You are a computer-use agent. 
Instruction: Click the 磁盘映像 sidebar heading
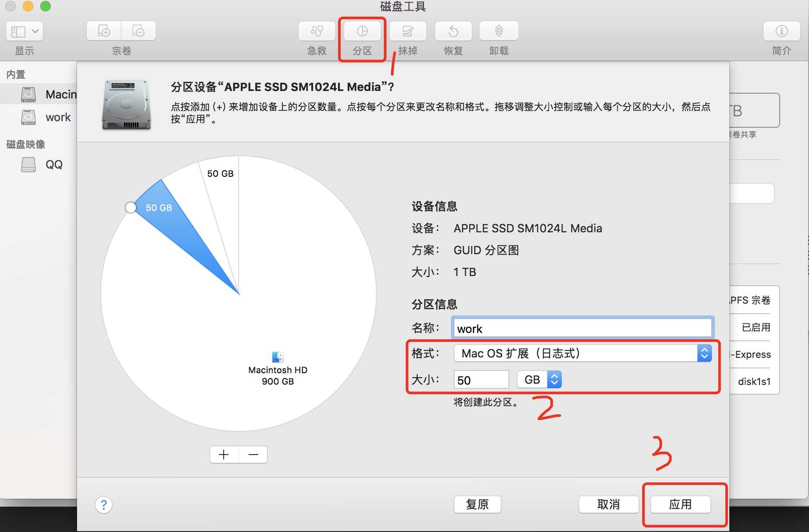point(25,144)
